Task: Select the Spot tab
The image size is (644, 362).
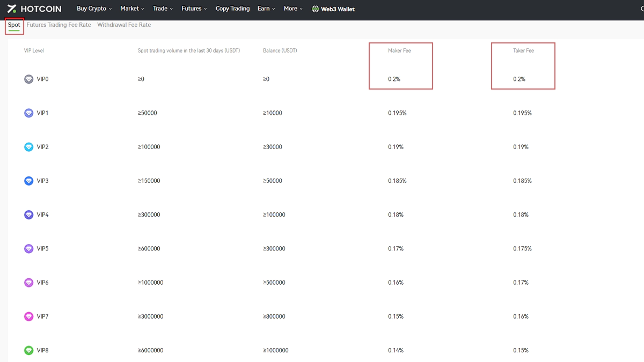Action: (x=14, y=25)
